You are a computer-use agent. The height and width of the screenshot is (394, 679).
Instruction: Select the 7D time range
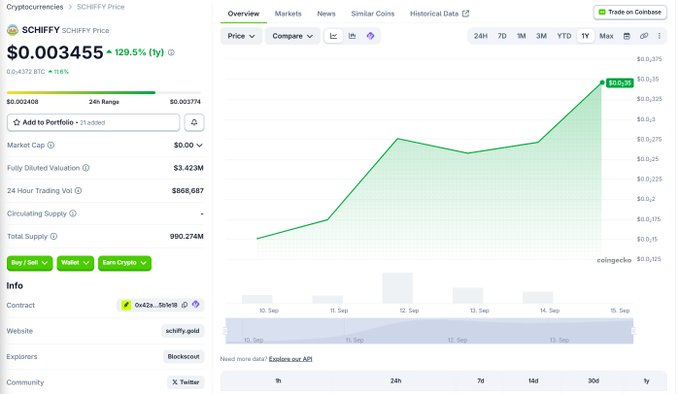click(502, 36)
